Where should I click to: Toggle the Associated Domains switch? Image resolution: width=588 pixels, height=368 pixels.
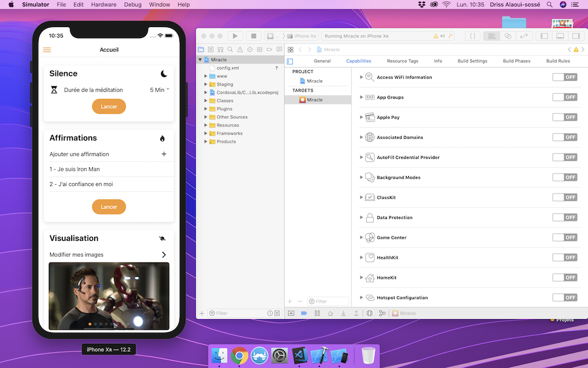[564, 137]
